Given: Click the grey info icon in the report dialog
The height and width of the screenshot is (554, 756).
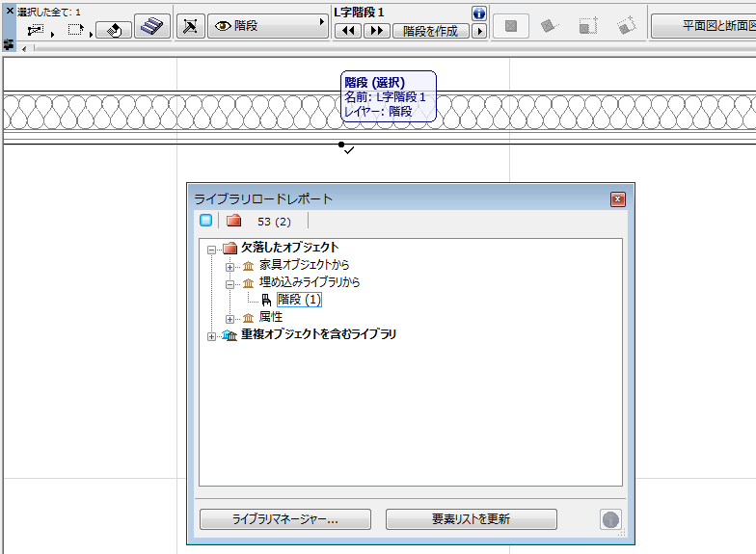Looking at the screenshot, I should [610, 519].
